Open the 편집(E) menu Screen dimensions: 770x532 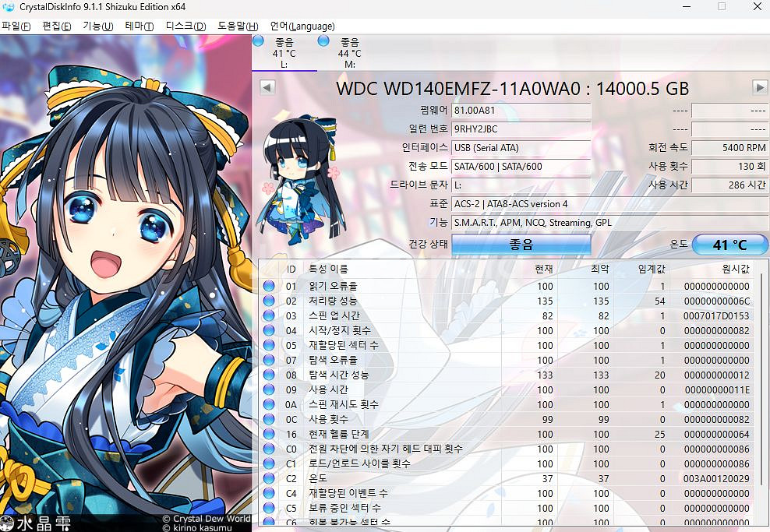[x=56, y=26]
